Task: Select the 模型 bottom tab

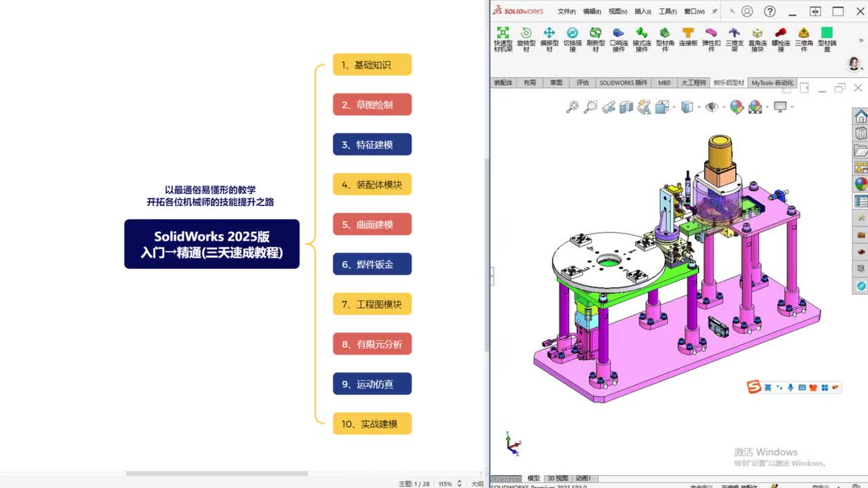Action: 534,479
